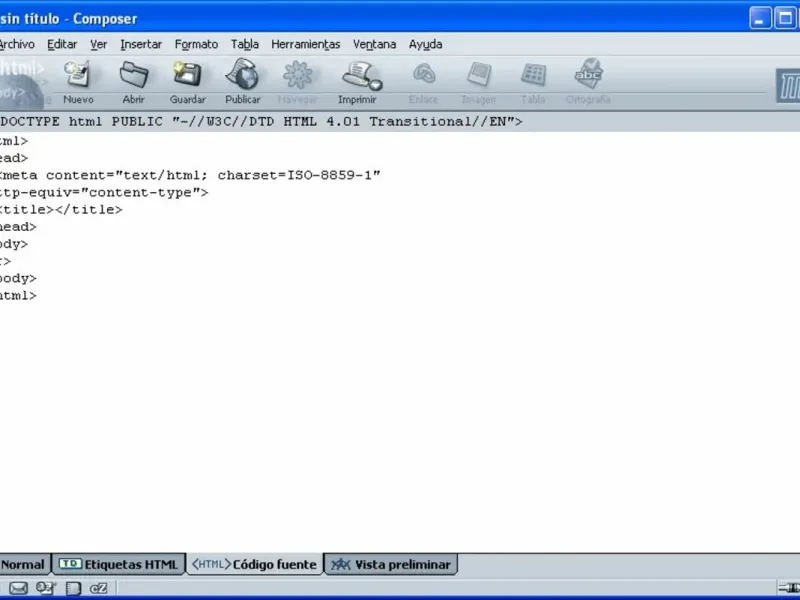
Task: Open the Formato menu
Action: click(196, 44)
